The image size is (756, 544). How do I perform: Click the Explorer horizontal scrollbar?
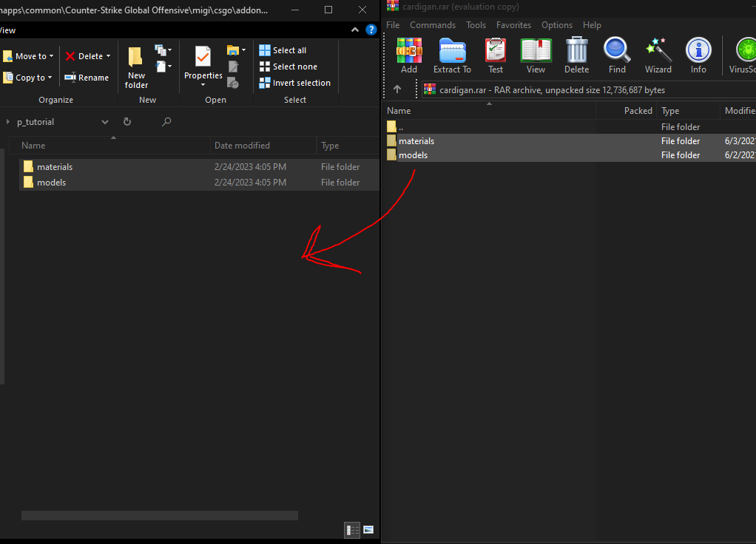pyautogui.click(x=160, y=515)
